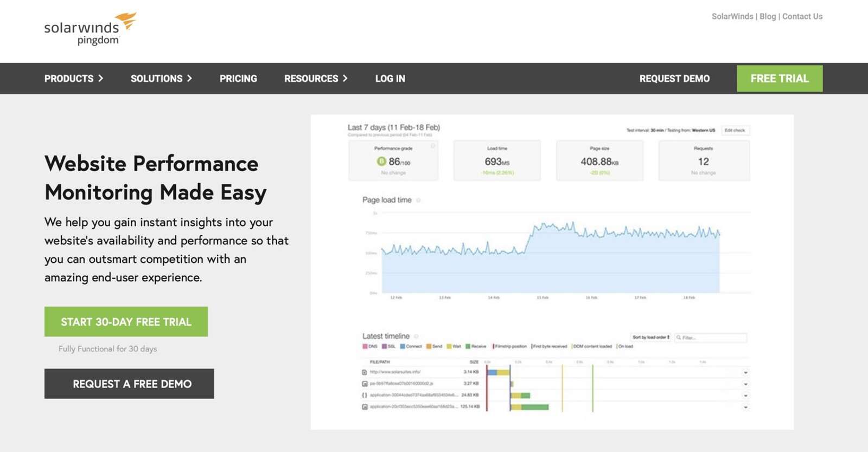Click the First byte received legend label

pyautogui.click(x=550, y=346)
